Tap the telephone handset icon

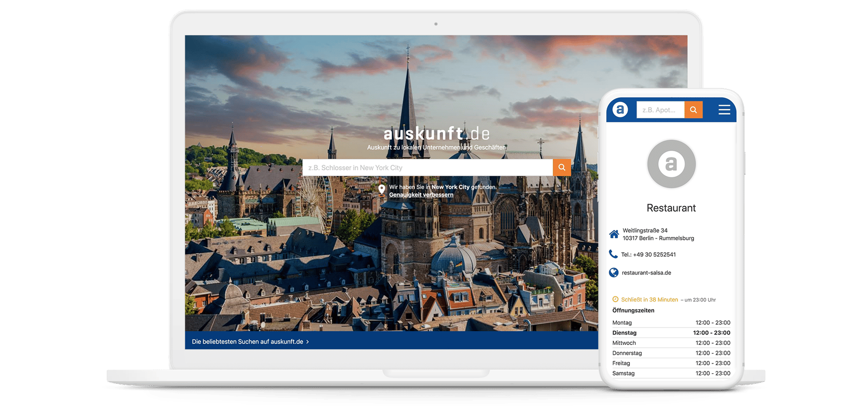point(613,254)
